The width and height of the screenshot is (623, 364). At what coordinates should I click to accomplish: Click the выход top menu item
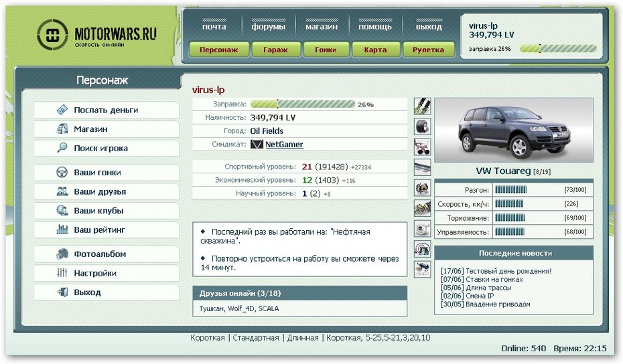[x=429, y=27]
